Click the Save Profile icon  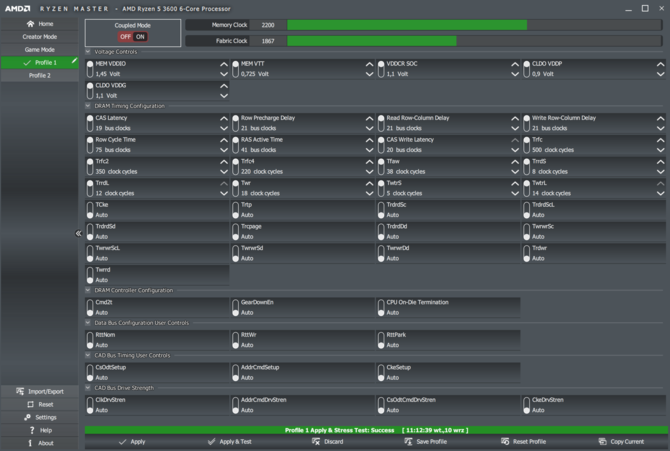click(408, 442)
